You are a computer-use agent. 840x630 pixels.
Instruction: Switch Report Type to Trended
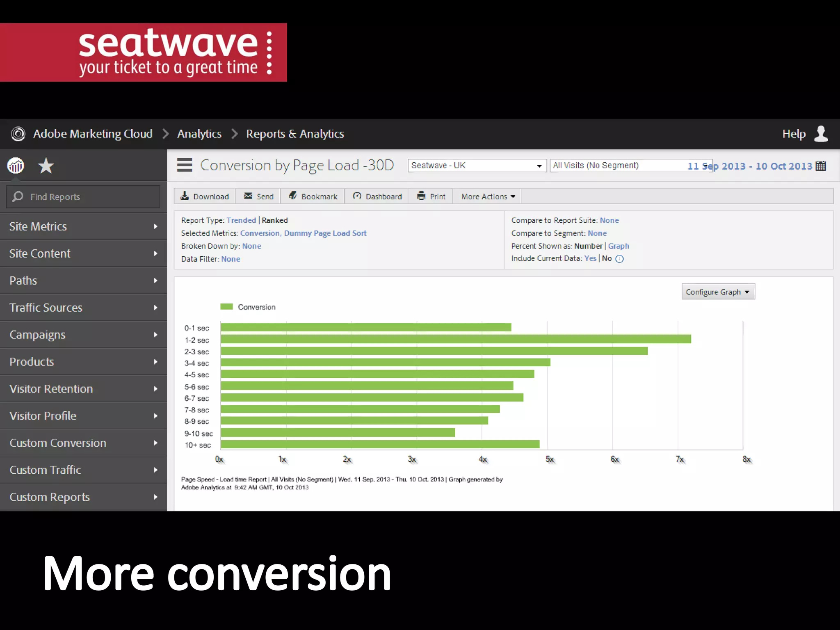[x=241, y=220]
